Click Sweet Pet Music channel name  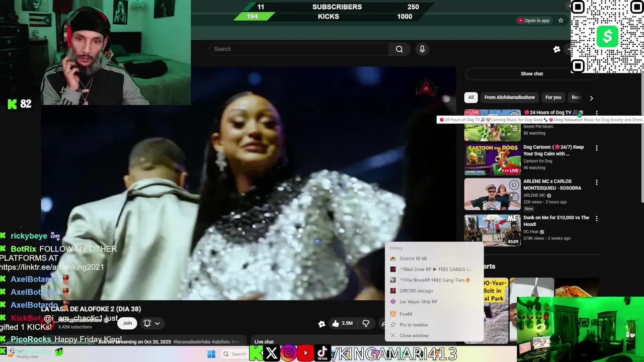click(538, 127)
